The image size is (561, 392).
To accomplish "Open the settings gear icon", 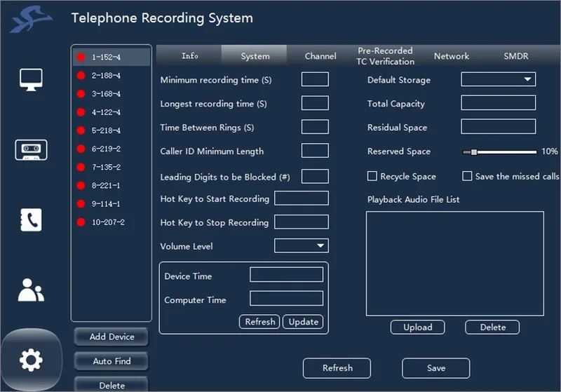I will [x=31, y=360].
